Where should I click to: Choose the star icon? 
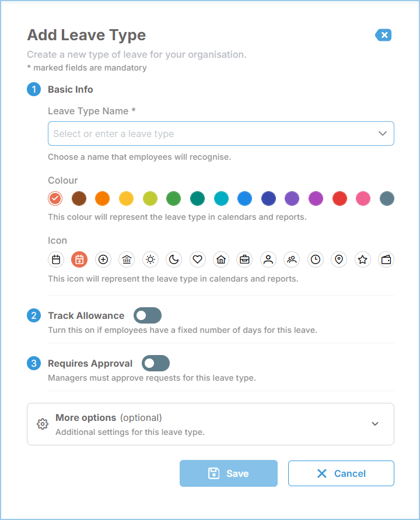pyautogui.click(x=363, y=259)
